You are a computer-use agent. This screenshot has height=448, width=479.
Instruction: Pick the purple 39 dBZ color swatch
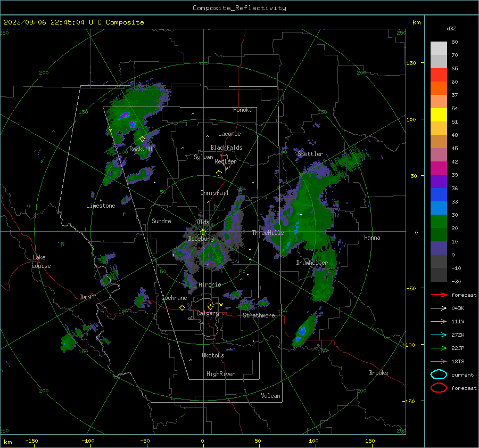click(439, 181)
